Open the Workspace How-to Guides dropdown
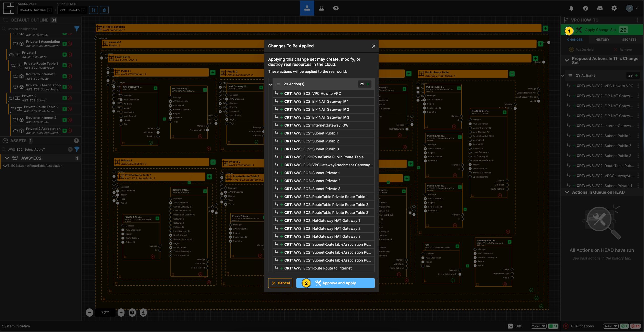644x332 pixels. [x=35, y=10]
